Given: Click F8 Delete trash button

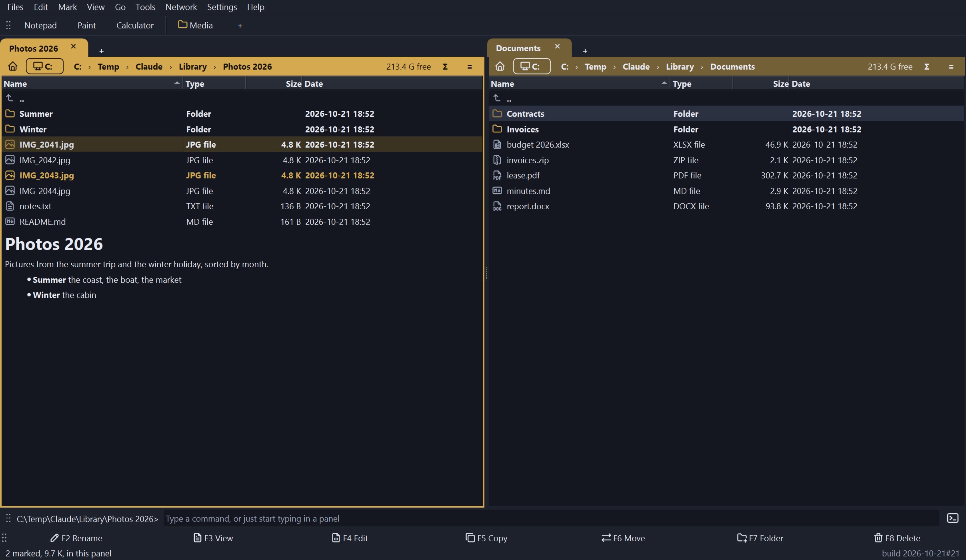Looking at the screenshot, I should point(897,538).
